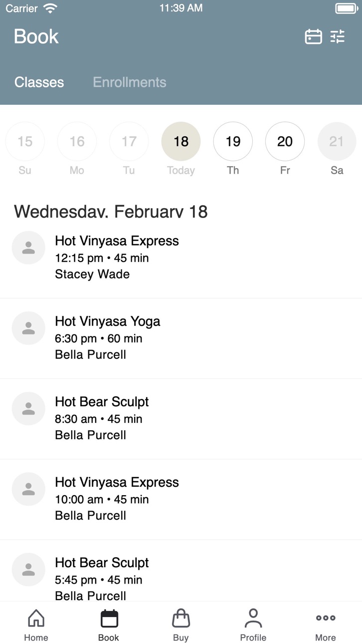Switch to the Enrollments tab

[x=130, y=82]
